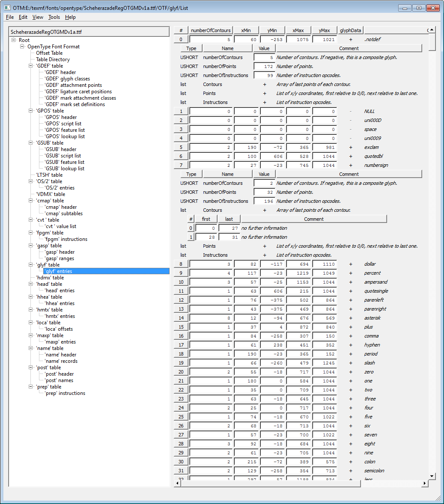Select the Offset Table tree item
The height and width of the screenshot is (504, 444).
tap(49, 53)
